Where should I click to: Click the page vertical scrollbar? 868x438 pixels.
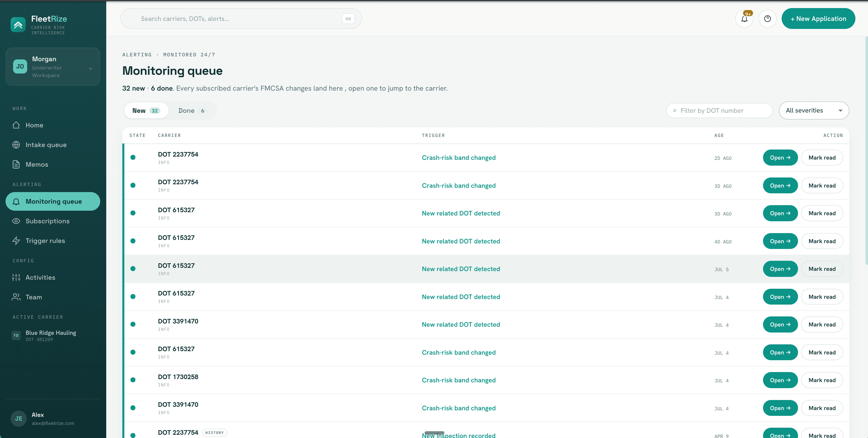pyautogui.click(x=866, y=151)
